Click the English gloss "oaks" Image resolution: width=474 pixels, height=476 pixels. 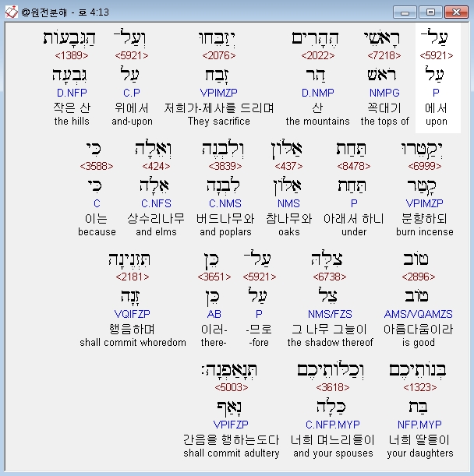[289, 232]
